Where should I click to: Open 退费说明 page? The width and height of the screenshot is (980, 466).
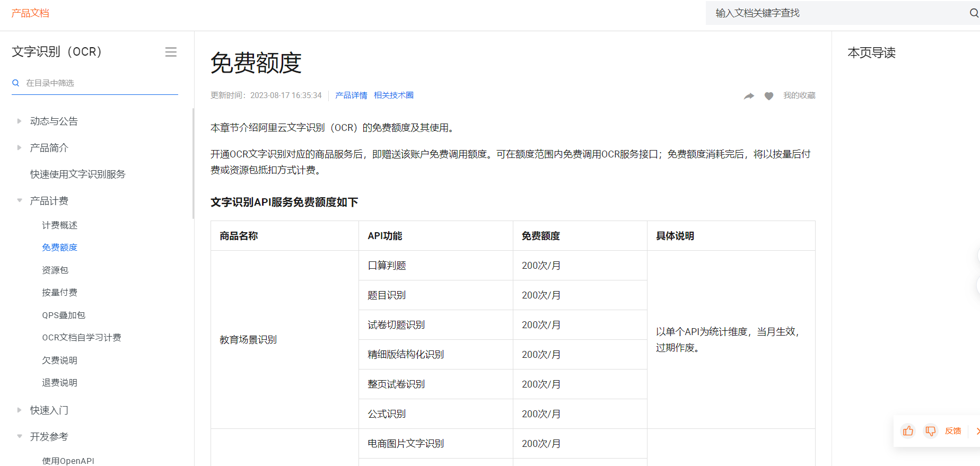point(59,383)
